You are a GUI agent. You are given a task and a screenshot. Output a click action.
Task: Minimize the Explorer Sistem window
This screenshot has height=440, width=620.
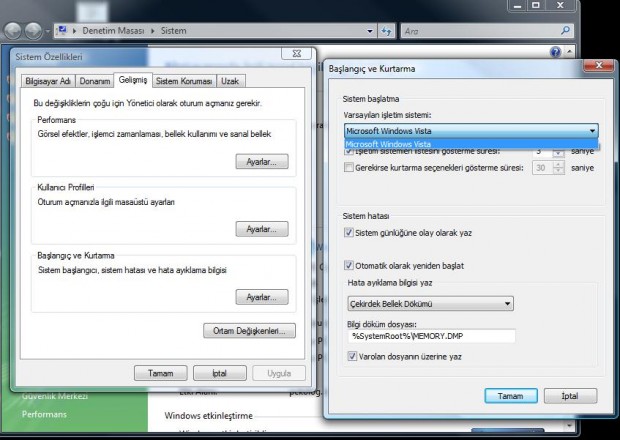coord(518,6)
